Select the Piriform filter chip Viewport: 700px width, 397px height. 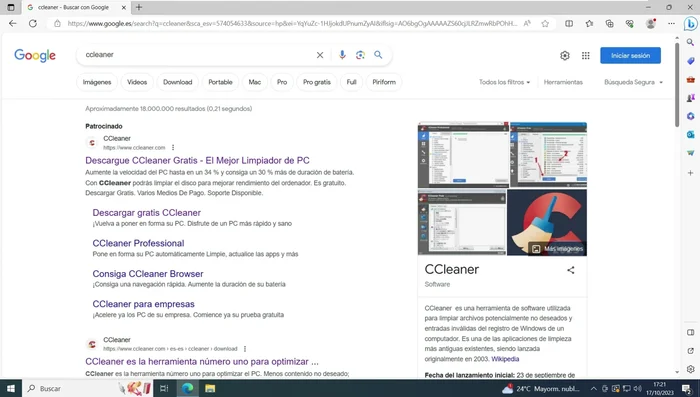click(x=384, y=82)
